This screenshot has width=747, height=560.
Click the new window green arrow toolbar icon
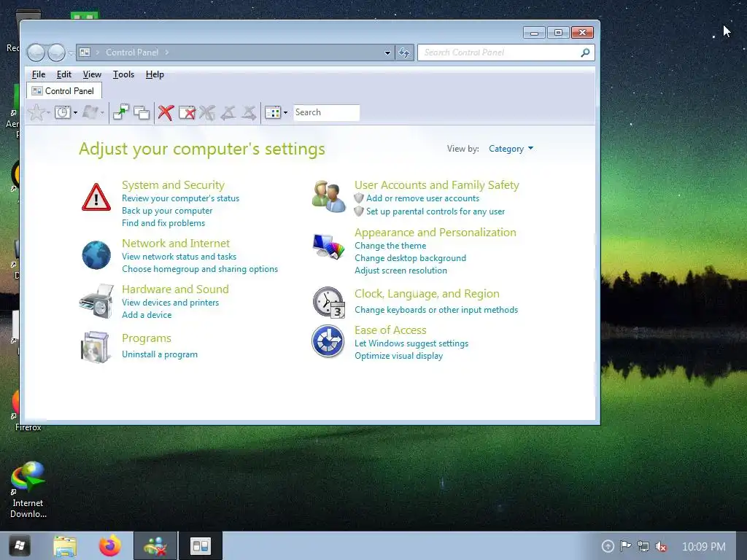click(x=121, y=113)
